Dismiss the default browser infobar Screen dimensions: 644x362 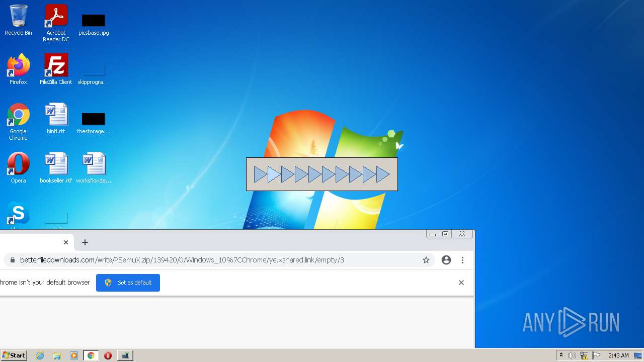pos(461,283)
